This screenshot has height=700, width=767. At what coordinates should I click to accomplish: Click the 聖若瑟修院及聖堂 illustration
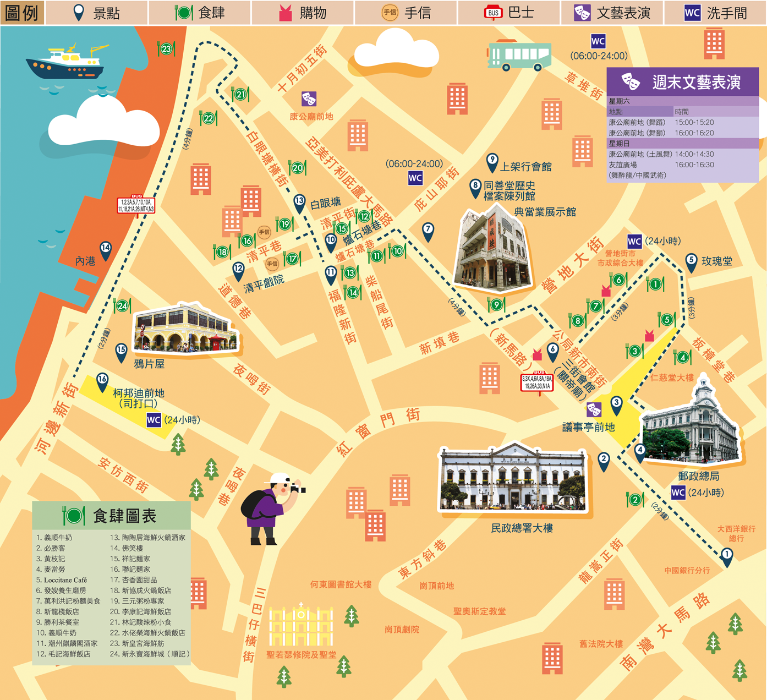tap(301, 624)
